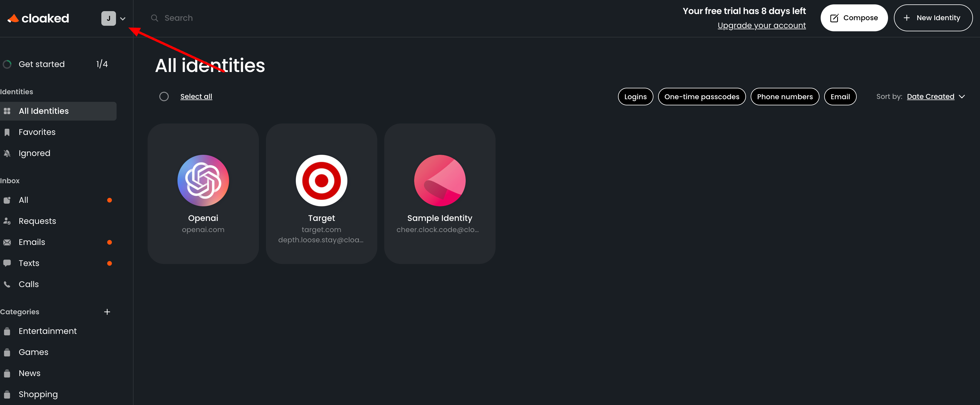Toggle the Email filter chip

(840, 97)
